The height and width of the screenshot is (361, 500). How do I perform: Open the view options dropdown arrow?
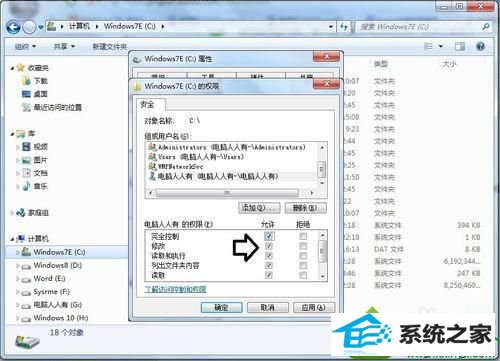pyautogui.click(x=441, y=46)
